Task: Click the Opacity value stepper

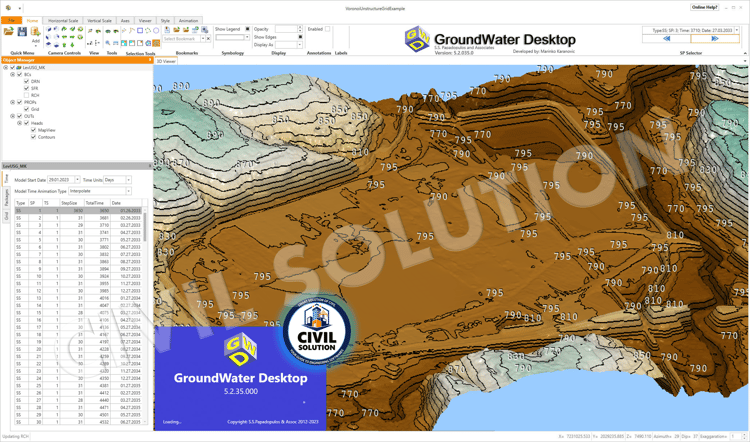Action: click(x=300, y=29)
